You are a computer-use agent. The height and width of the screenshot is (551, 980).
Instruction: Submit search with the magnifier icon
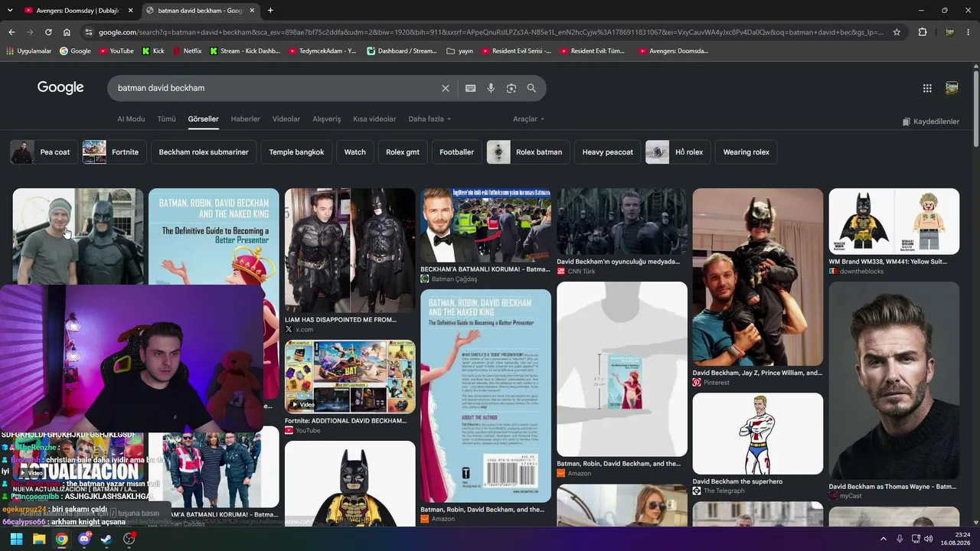coord(531,88)
